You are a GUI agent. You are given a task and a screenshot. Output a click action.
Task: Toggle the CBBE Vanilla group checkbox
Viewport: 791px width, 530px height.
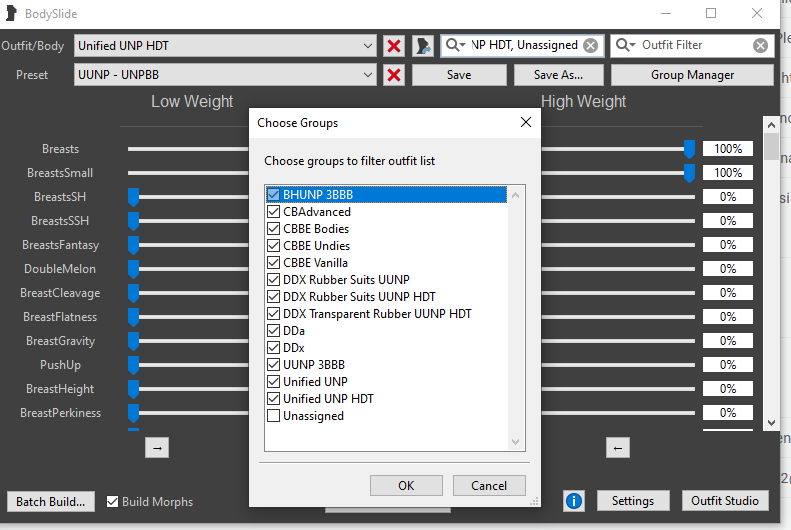273,263
